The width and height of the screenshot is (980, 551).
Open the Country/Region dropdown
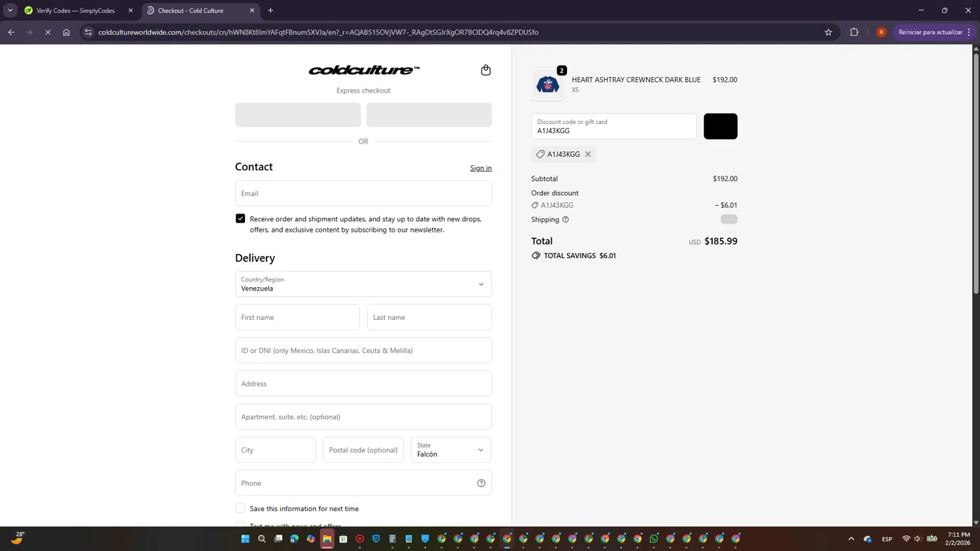tap(363, 284)
